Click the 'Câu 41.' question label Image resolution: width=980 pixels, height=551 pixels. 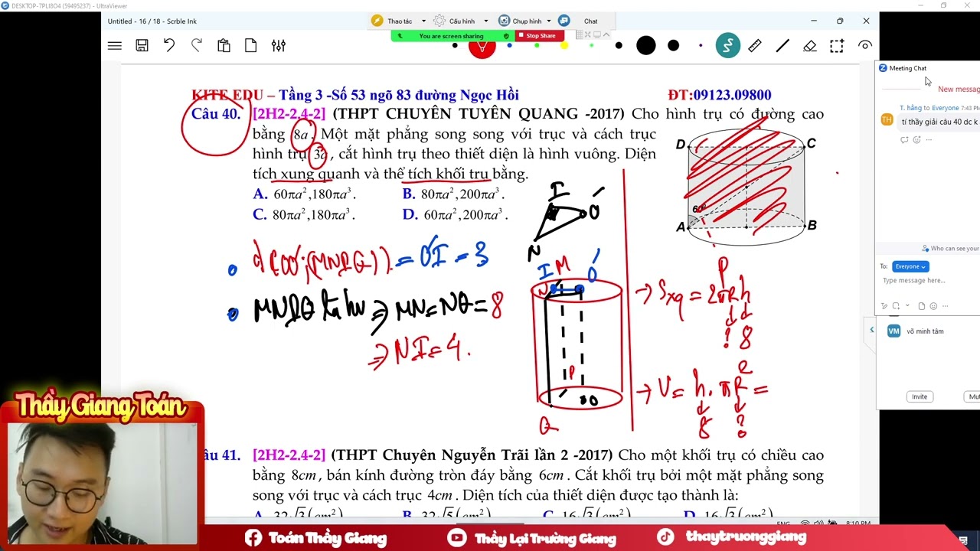pyautogui.click(x=222, y=455)
